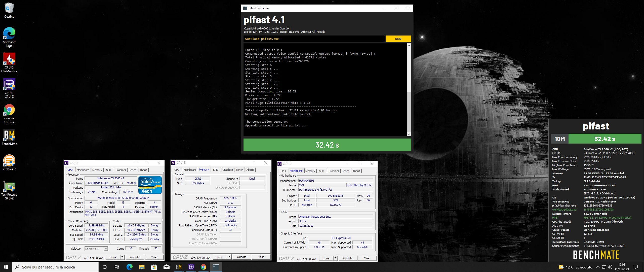Launch BenchMate desktop shortcut
The width and height of the screenshot is (644, 272).
coord(9,138)
